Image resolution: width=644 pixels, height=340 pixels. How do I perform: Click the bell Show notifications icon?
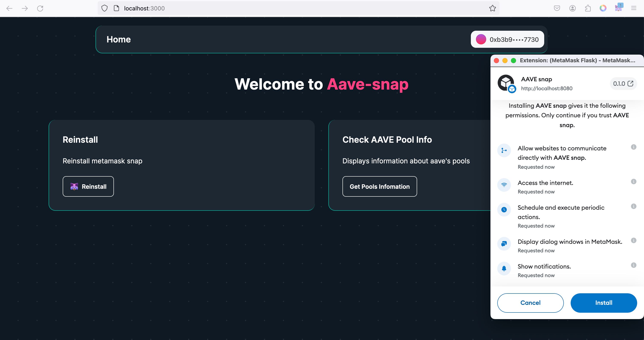[504, 269]
